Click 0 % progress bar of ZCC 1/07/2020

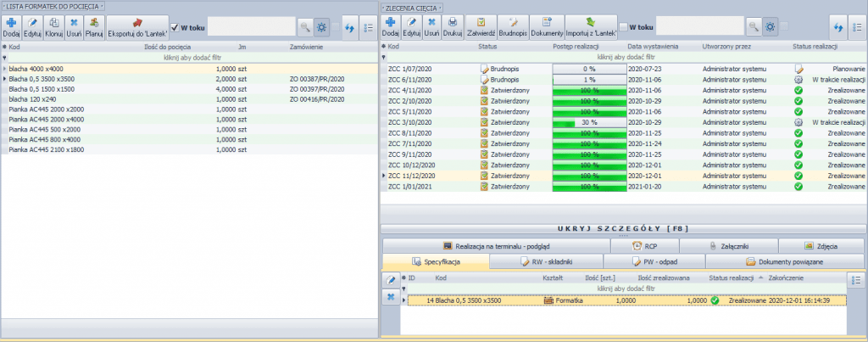click(x=589, y=69)
